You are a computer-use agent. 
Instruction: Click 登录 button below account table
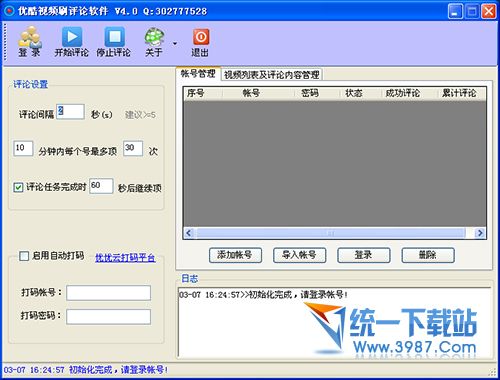(x=363, y=255)
